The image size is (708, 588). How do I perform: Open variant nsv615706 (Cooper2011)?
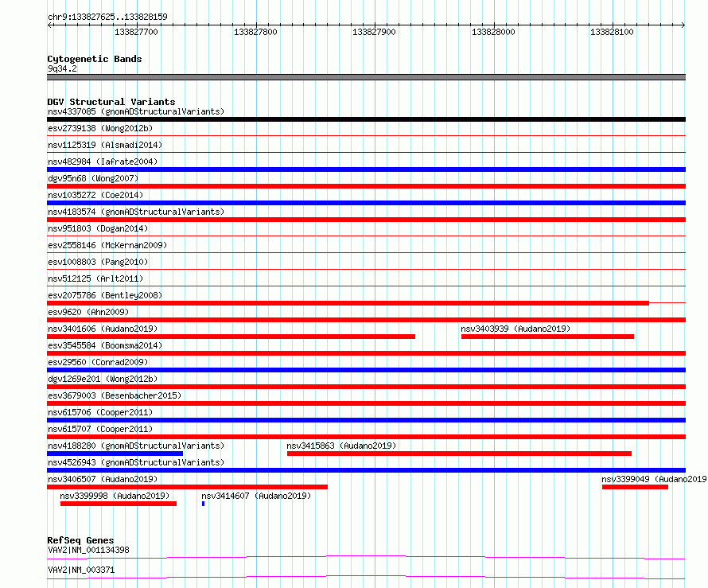(x=100, y=412)
